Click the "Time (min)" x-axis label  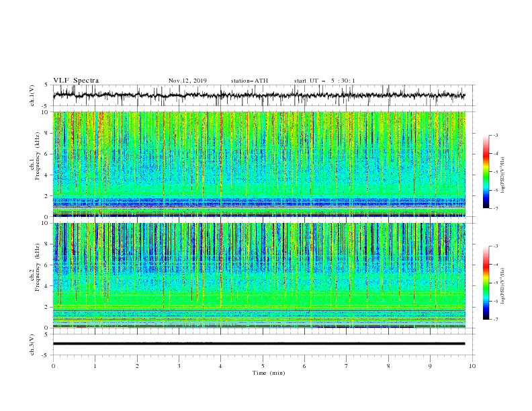tap(269, 373)
